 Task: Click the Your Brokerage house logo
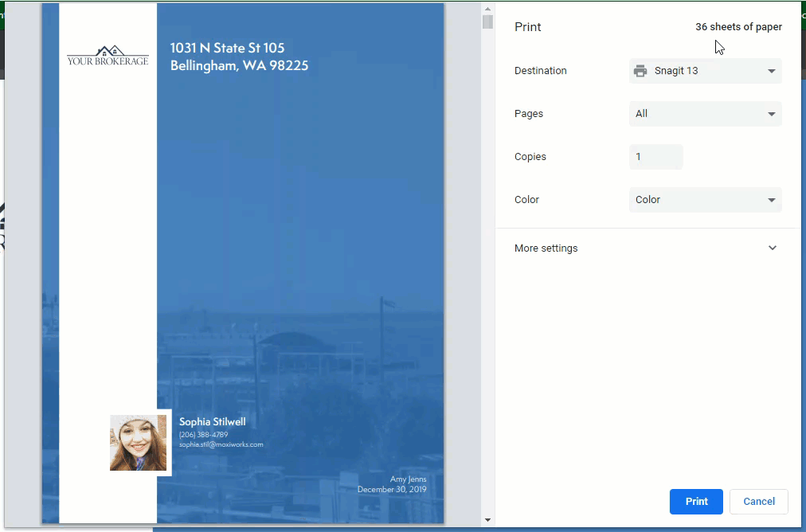coord(108,56)
